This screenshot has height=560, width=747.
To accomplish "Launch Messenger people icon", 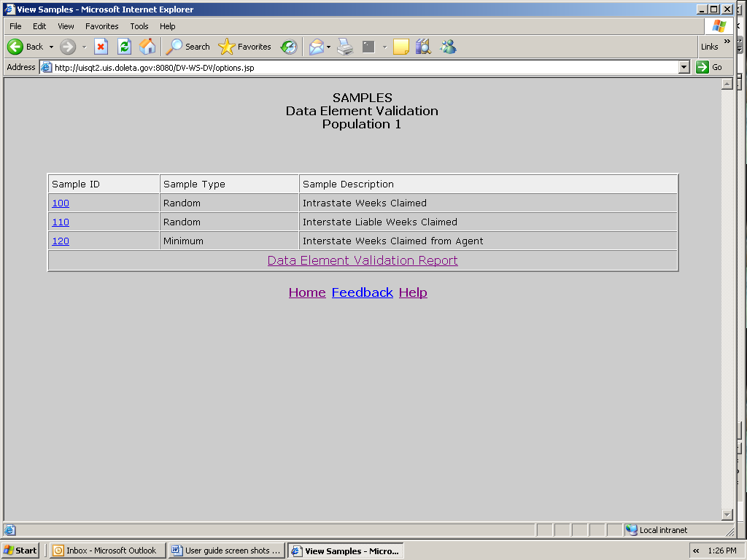I will (448, 47).
